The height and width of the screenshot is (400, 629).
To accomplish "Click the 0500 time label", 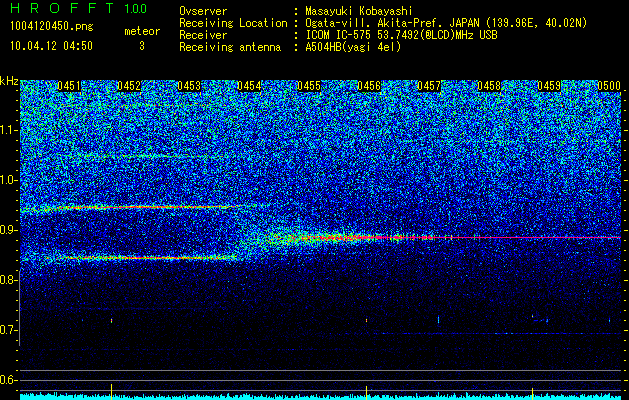I will [609, 86].
